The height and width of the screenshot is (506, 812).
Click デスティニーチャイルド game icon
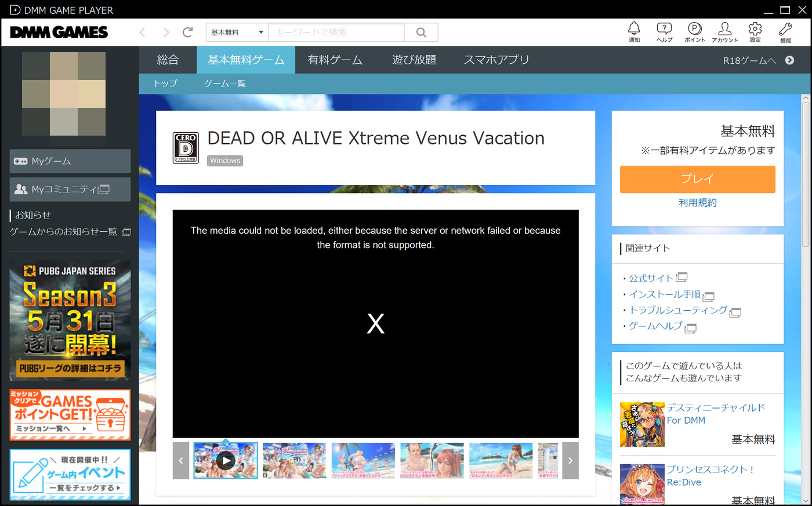tap(642, 424)
